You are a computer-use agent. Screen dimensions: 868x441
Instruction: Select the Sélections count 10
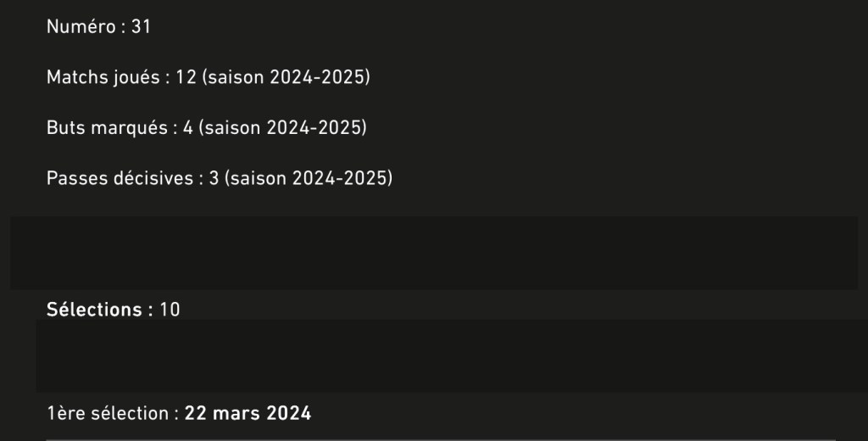[x=170, y=310]
